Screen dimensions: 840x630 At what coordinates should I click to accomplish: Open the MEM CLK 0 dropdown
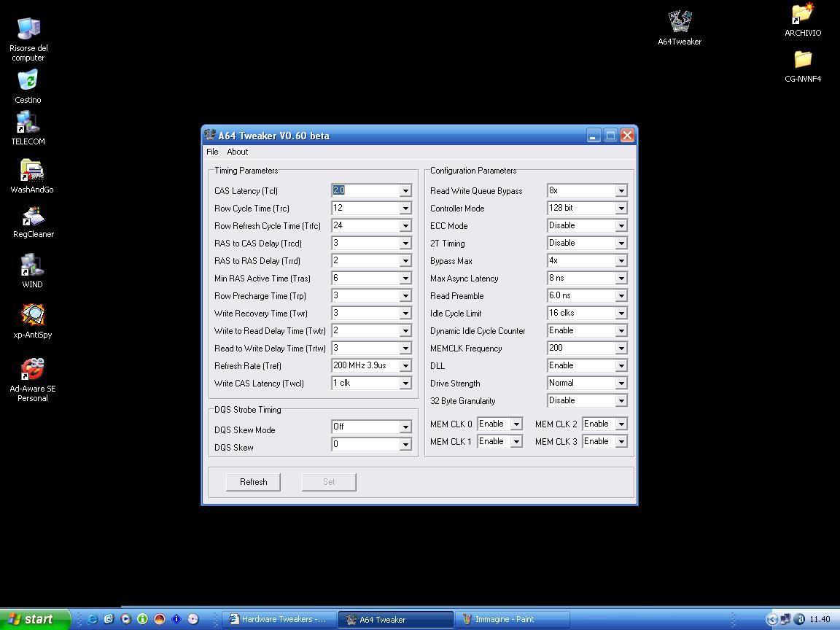516,424
